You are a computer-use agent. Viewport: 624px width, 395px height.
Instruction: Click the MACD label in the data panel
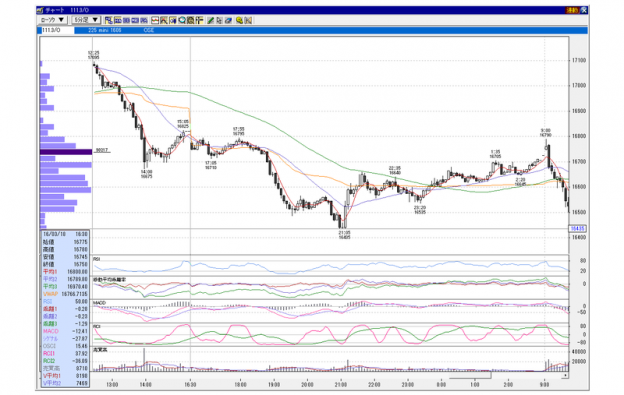pyautogui.click(x=51, y=331)
